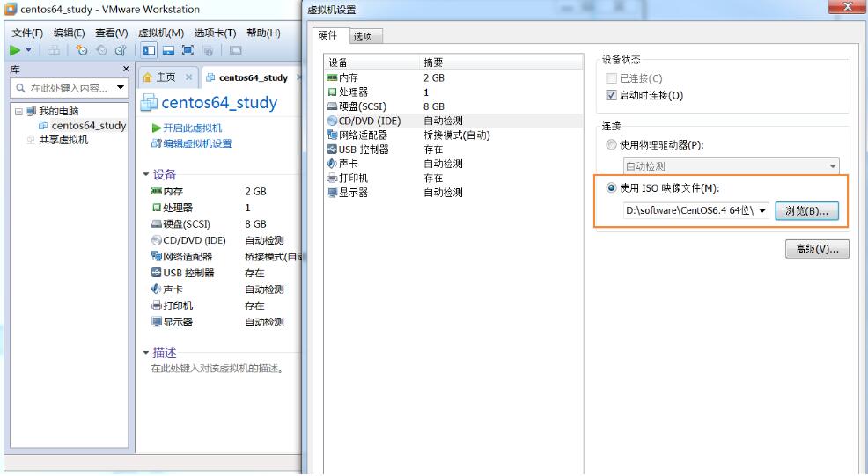Select 声卡 row in settings device list
Screen dimensions: 868x476
[x=454, y=164]
